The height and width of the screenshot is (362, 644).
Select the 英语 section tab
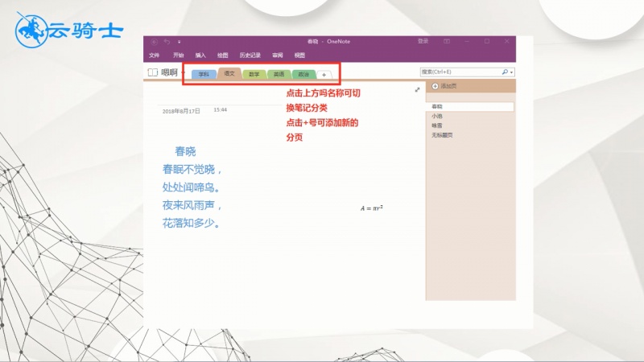pos(279,74)
